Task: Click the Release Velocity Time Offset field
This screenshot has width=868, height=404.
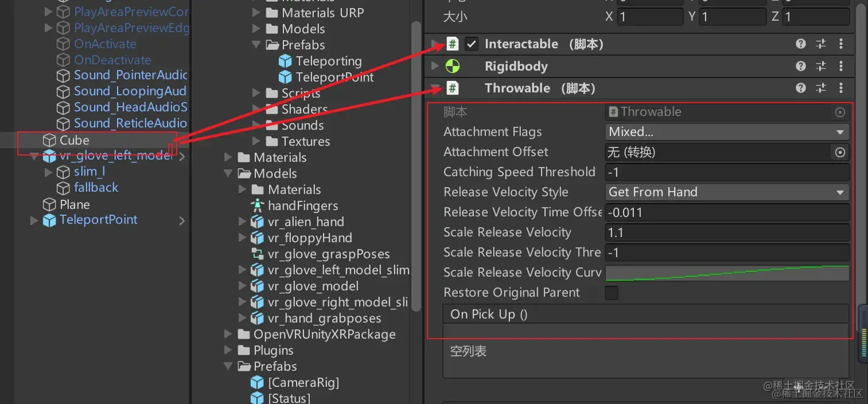Action: [x=727, y=212]
